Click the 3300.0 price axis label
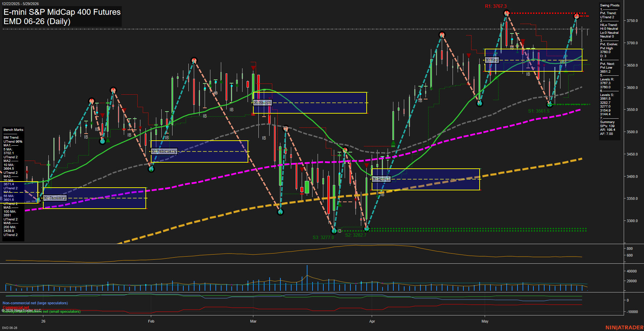 point(632,221)
